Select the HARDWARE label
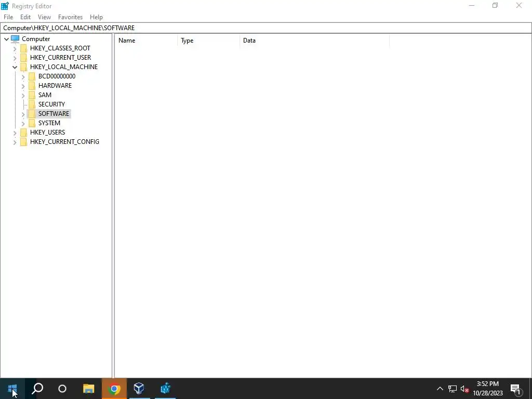The image size is (532, 399). tap(55, 86)
